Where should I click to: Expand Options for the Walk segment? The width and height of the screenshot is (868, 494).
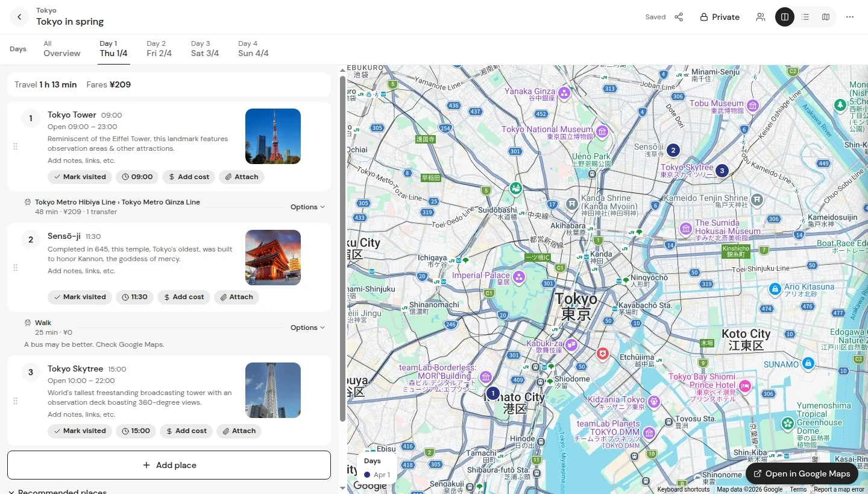(x=307, y=328)
